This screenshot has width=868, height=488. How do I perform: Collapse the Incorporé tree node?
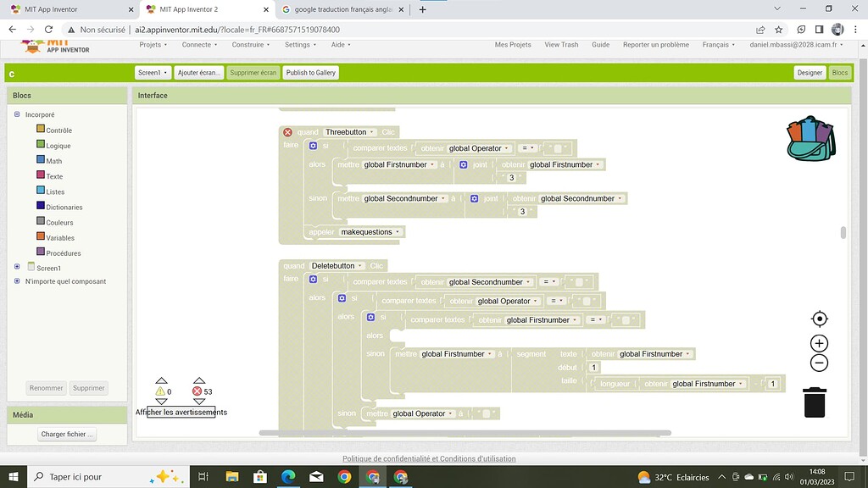17,114
